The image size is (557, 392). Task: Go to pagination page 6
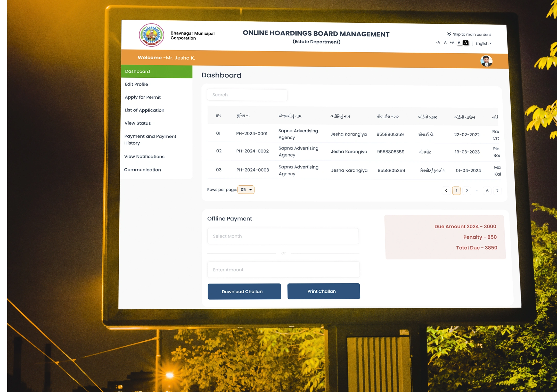coord(487,191)
